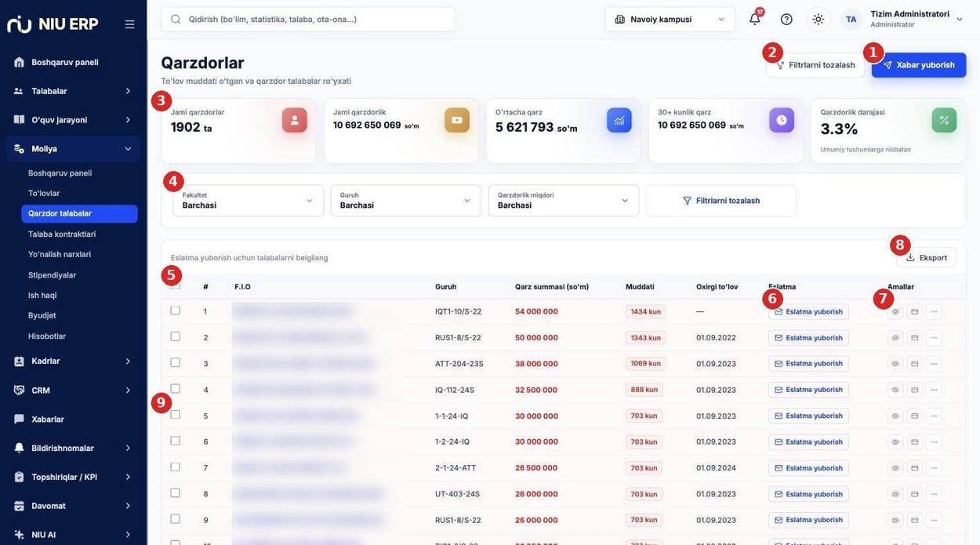Open the Xabarlar chat icon in sidebar
980x545 pixels.
click(x=19, y=419)
